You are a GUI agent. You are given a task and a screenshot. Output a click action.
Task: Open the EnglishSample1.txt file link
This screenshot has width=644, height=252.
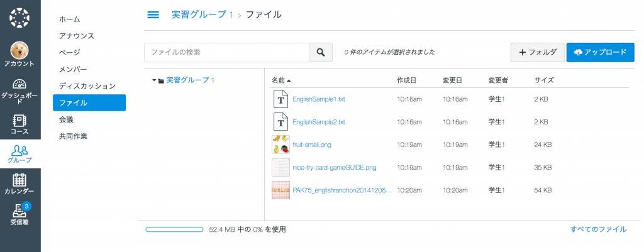click(x=319, y=99)
